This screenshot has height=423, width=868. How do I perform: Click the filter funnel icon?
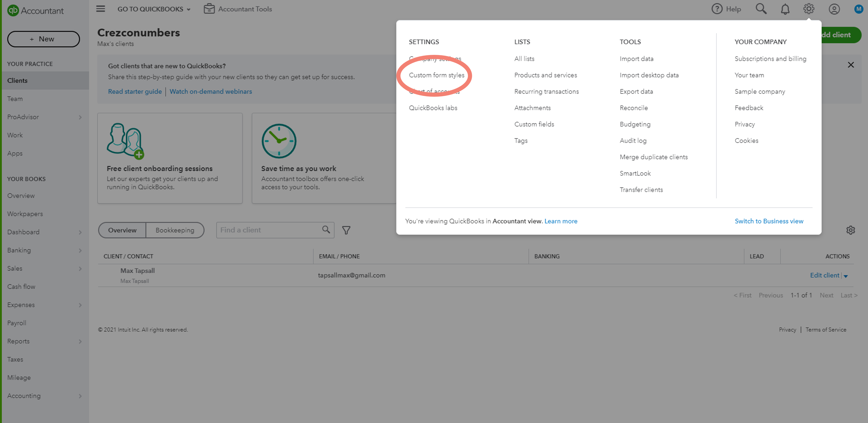346,230
